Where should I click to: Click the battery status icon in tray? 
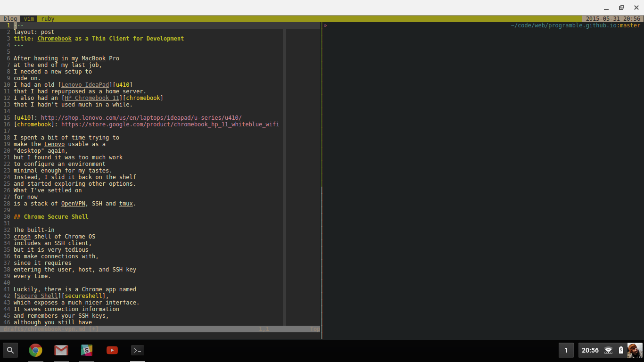click(x=620, y=350)
